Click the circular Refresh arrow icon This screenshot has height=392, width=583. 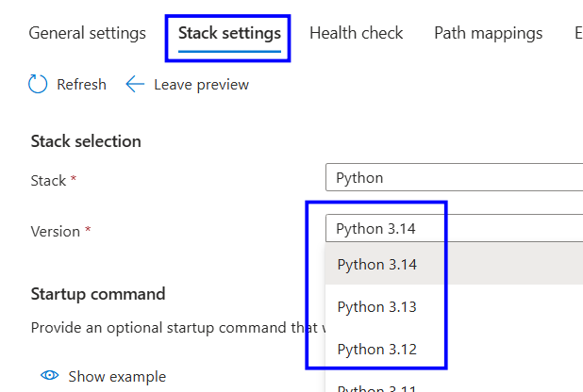(x=38, y=84)
